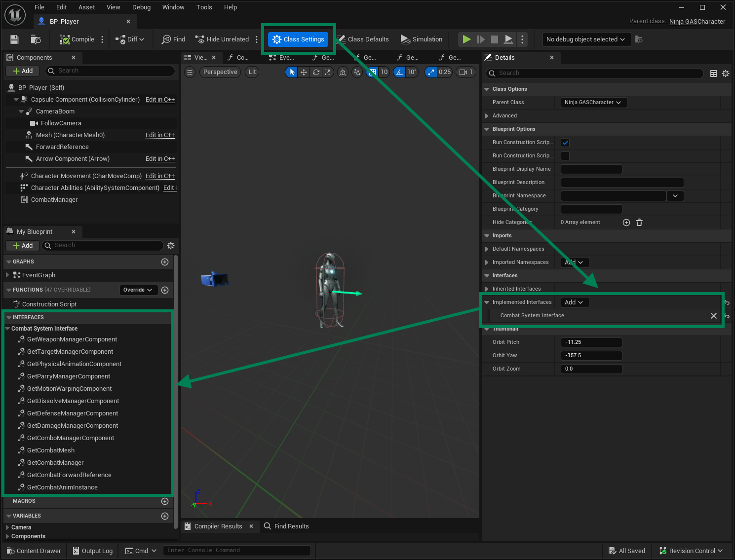Screen dimensions: 735x560
Task: Add a new function with plus icon
Action: click(165, 290)
